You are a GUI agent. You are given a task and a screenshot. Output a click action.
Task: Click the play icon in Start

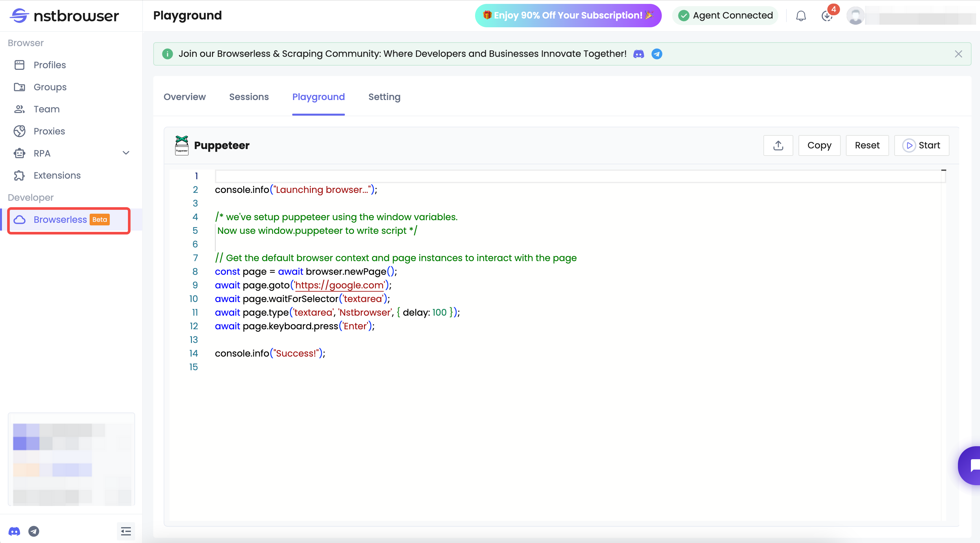pyautogui.click(x=909, y=145)
